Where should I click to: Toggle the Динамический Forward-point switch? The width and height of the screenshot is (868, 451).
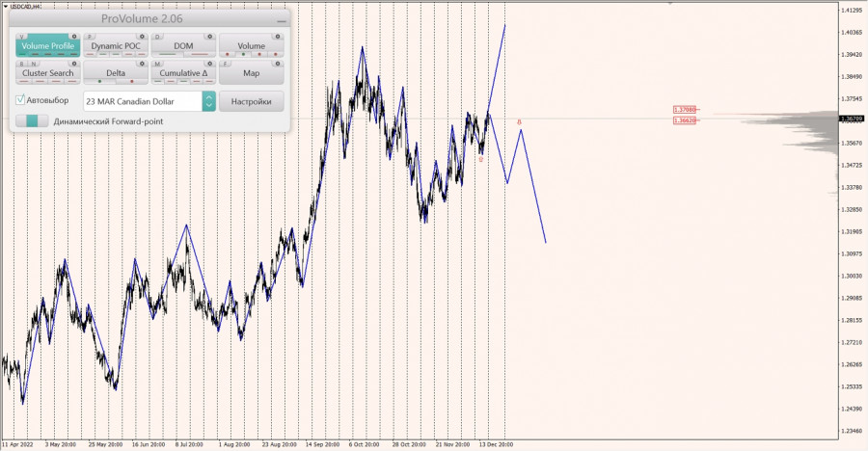(x=32, y=121)
